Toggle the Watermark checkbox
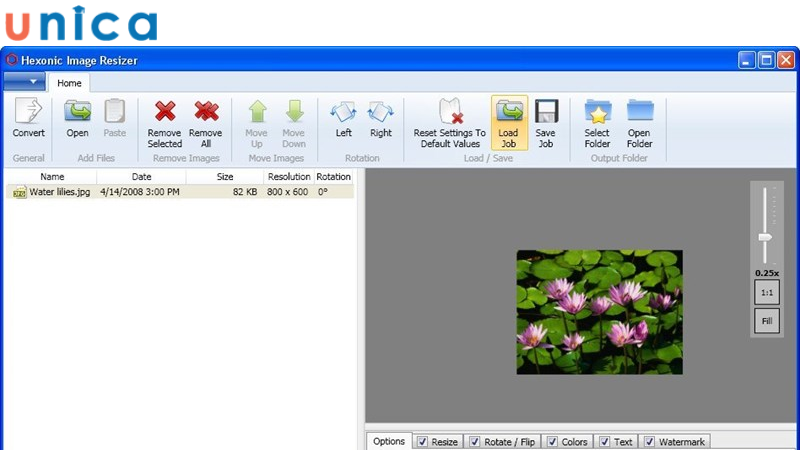This screenshot has height=450, width=800. (649, 442)
